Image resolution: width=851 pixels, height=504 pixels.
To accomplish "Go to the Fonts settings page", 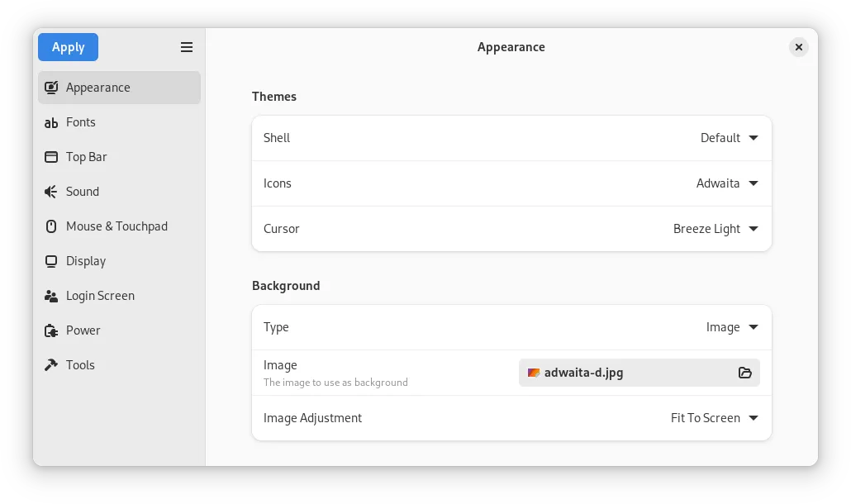I will [81, 122].
